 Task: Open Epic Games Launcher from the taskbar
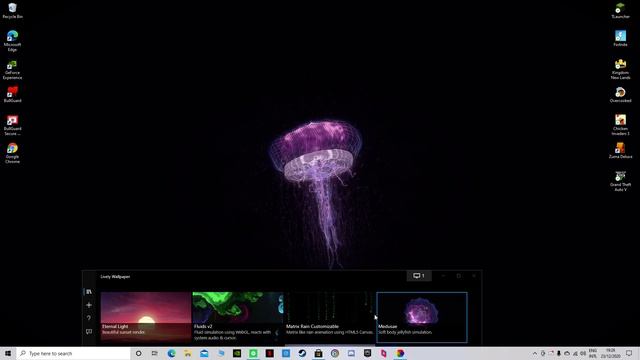click(367, 353)
